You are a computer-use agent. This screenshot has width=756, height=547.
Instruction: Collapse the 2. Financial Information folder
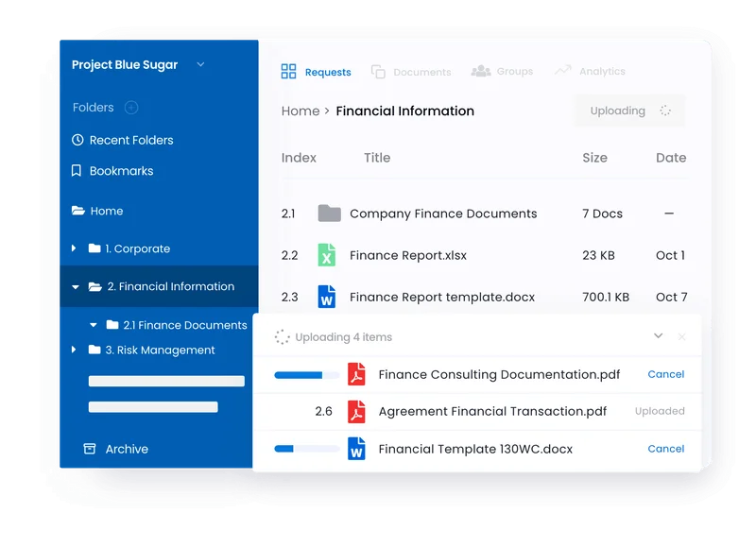pos(74,285)
